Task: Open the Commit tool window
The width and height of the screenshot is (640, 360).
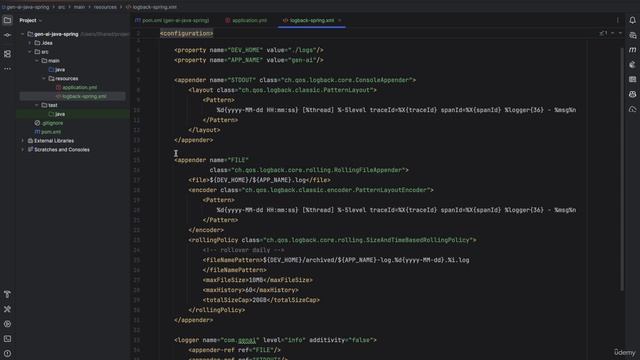Action: (7, 36)
